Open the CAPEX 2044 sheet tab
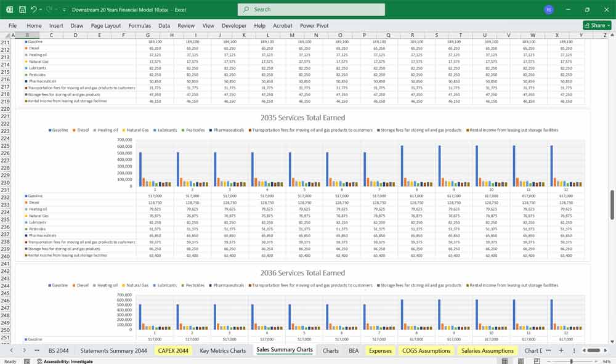The height and width of the screenshot is (364, 616). [x=172, y=350]
